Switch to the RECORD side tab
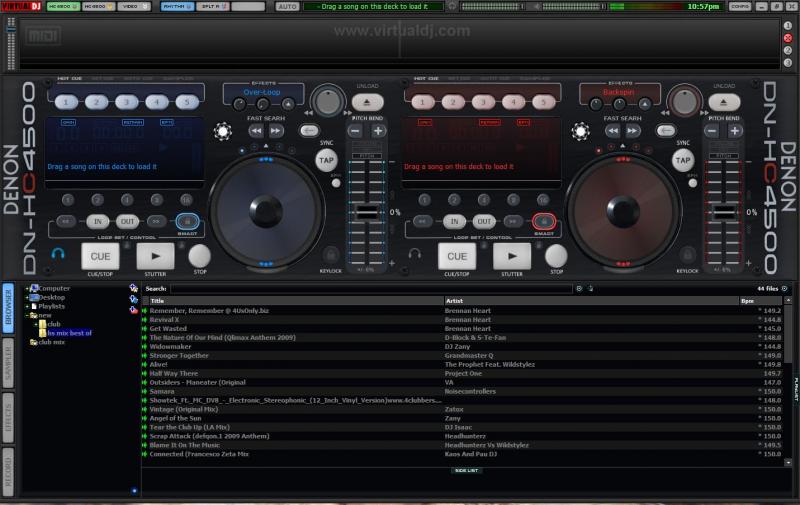 [8, 471]
